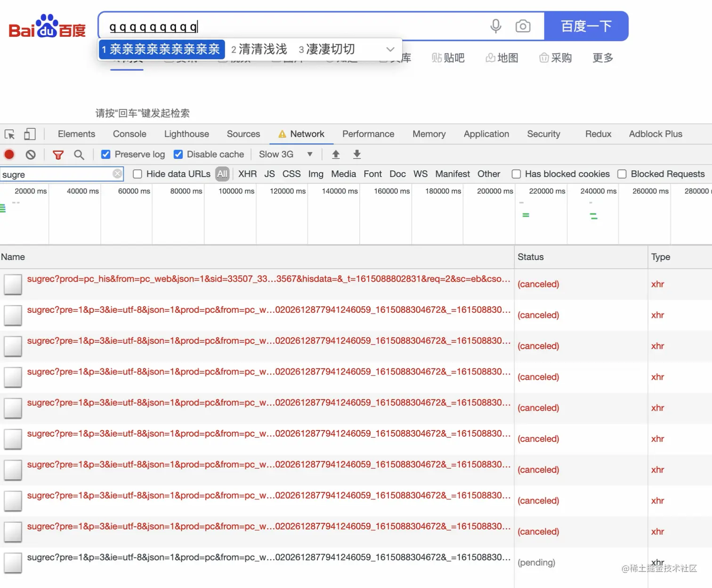Open image search camera icon

click(523, 26)
